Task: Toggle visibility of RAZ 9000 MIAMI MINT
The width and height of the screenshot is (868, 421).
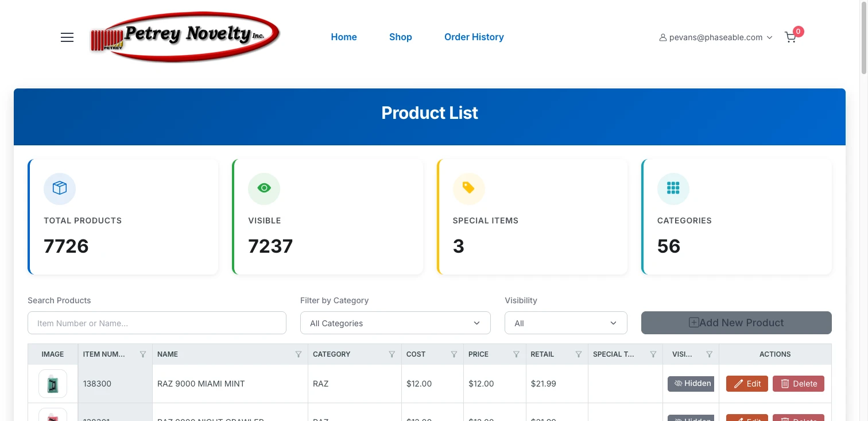Action: tap(691, 383)
